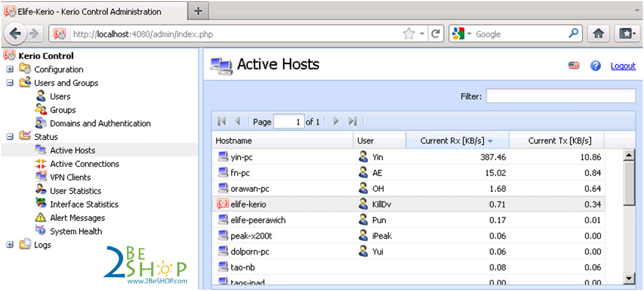Bookmark page with star icon
644x291 pixels.
[409, 34]
